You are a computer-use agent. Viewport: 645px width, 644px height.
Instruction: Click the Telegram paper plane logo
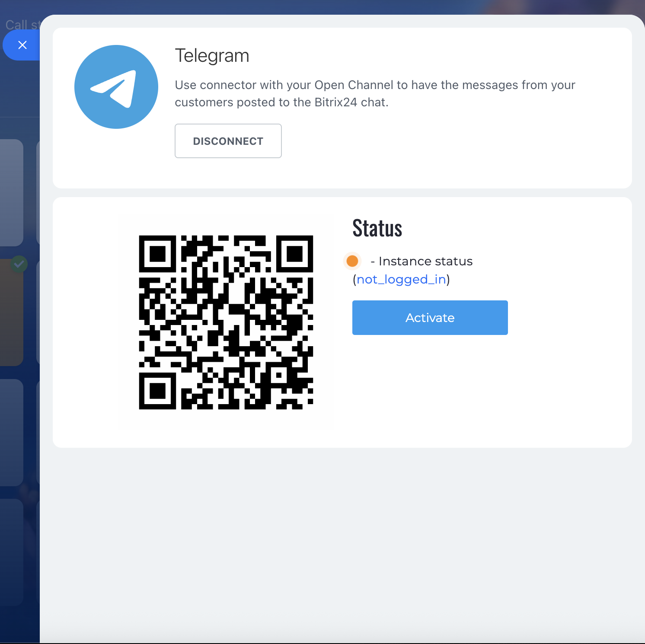[116, 87]
